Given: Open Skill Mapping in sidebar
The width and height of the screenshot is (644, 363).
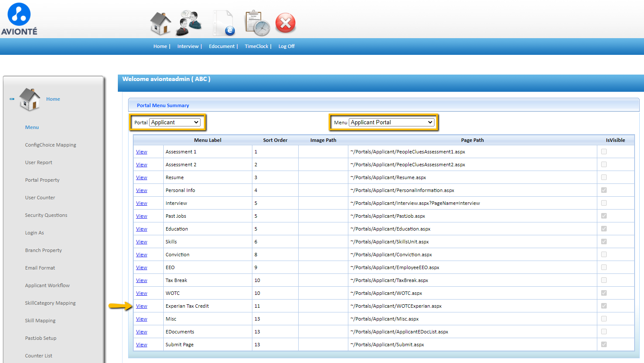Looking at the screenshot, I should pyautogui.click(x=40, y=321).
